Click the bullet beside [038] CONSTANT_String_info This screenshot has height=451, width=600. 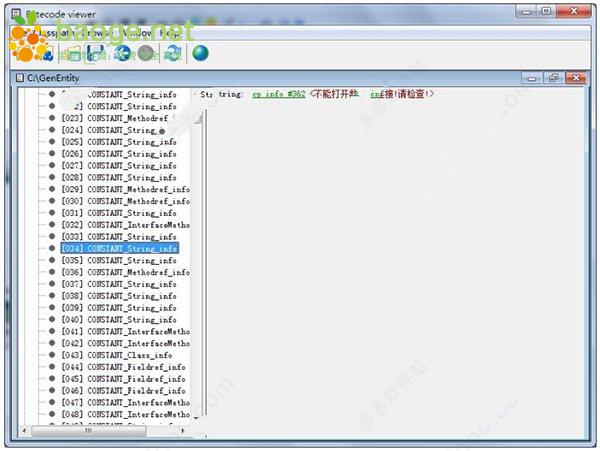click(x=52, y=296)
